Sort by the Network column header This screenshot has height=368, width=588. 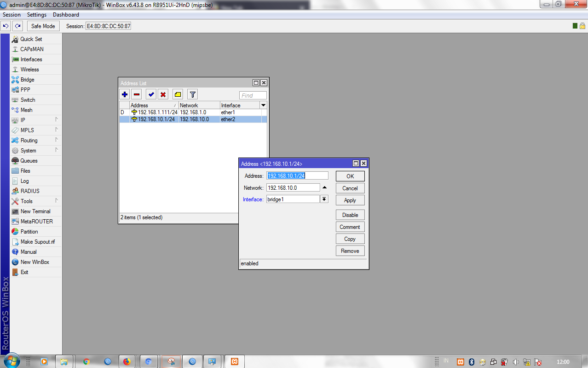(x=199, y=105)
